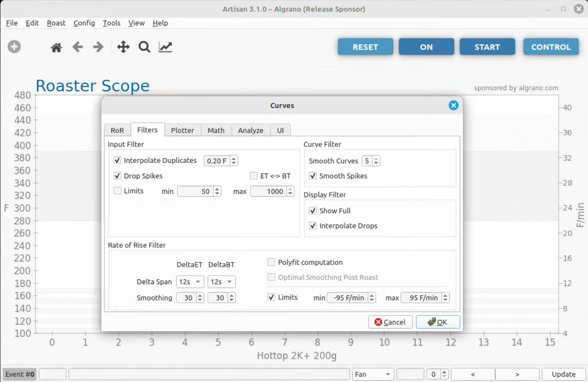The height and width of the screenshot is (382, 588).
Task: Increase DeltaET Smoothing value
Action: coord(200,295)
